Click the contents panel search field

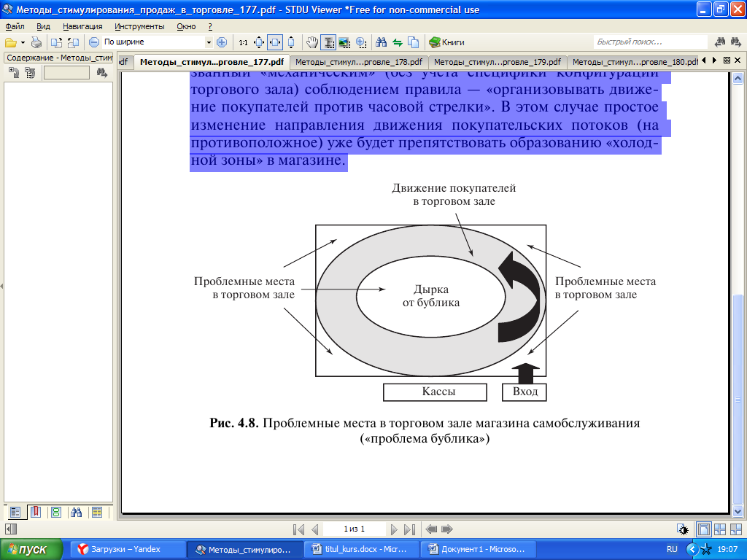click(x=66, y=72)
